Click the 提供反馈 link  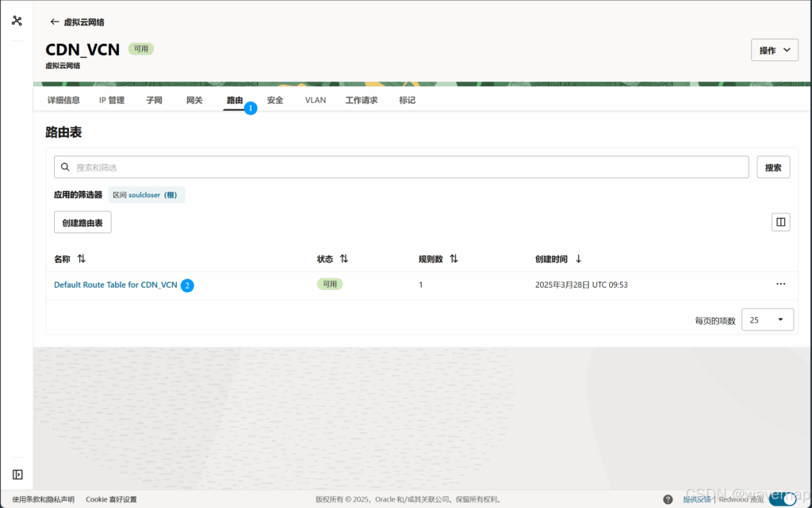(x=696, y=499)
